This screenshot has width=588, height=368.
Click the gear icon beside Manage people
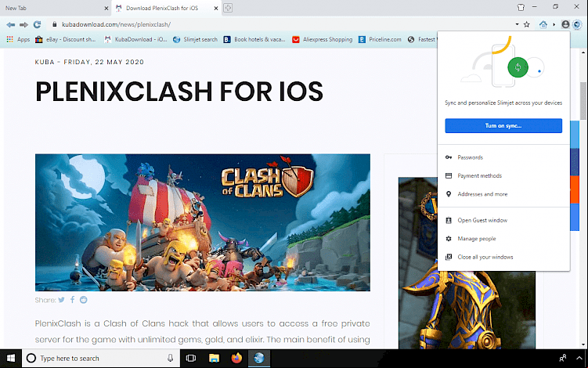pos(449,239)
